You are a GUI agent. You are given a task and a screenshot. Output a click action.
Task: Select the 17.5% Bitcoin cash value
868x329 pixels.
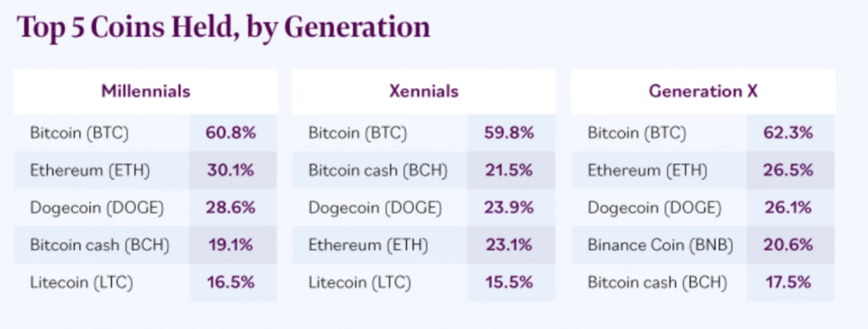(788, 283)
